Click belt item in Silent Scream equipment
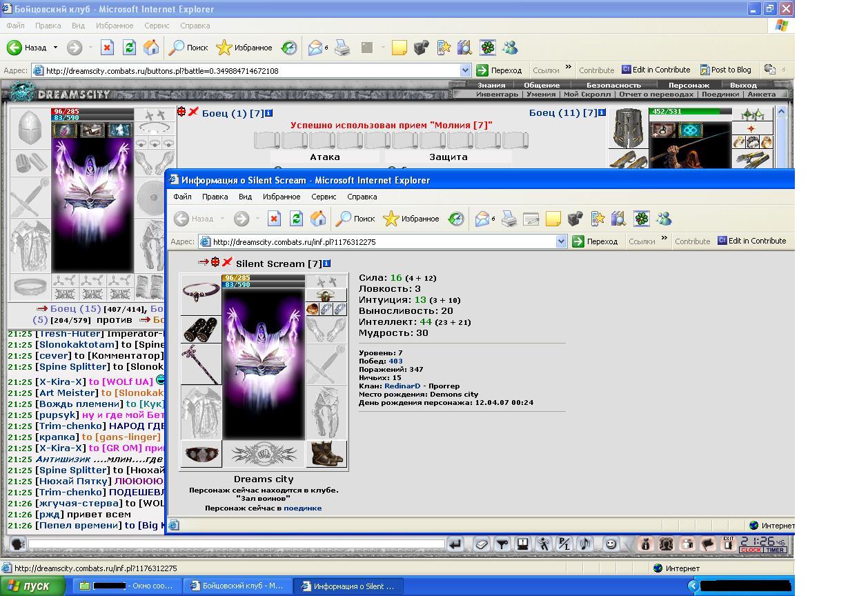This screenshot has height=596, width=868. point(201,454)
